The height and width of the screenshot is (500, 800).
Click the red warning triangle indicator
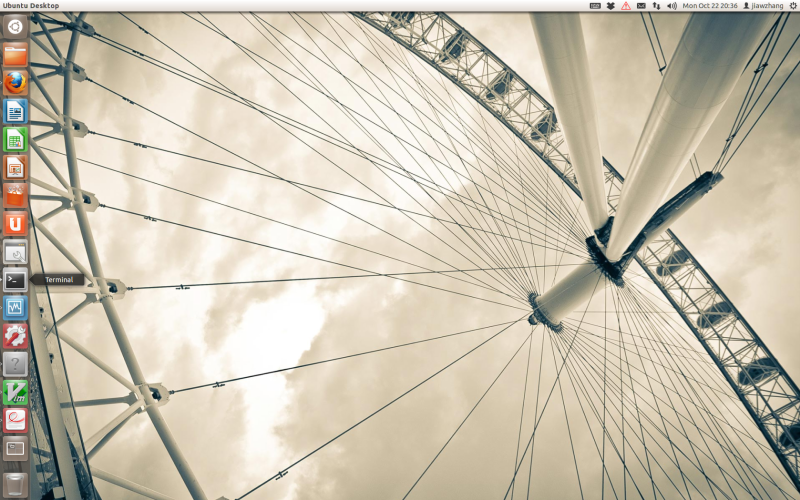pos(626,6)
